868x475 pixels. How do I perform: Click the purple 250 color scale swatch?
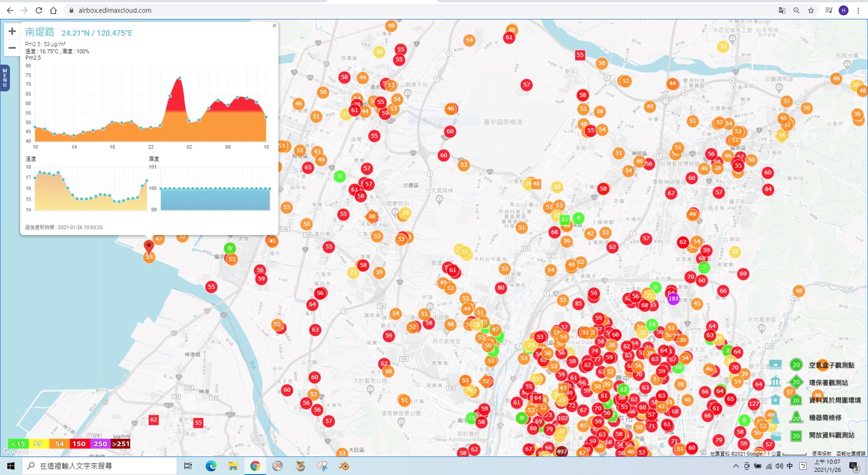pyautogui.click(x=100, y=444)
